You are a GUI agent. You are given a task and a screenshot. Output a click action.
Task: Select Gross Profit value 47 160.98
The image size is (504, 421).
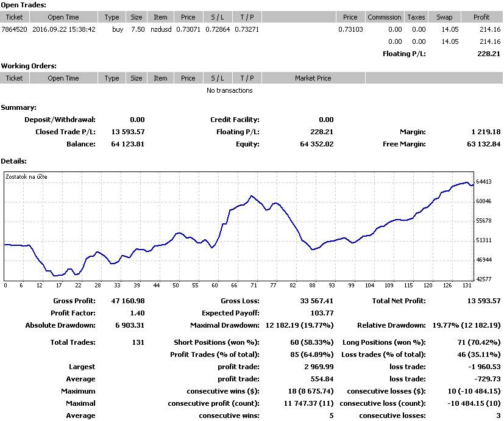pyautogui.click(x=128, y=301)
